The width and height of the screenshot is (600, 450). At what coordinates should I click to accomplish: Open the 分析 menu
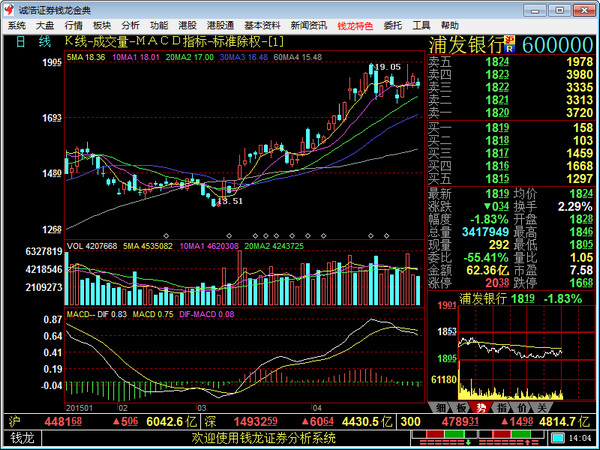[130, 26]
